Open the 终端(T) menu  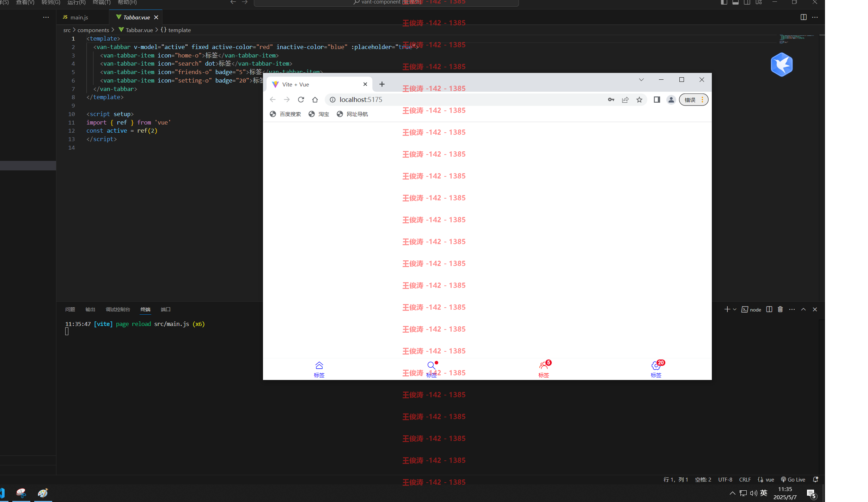(x=102, y=2)
